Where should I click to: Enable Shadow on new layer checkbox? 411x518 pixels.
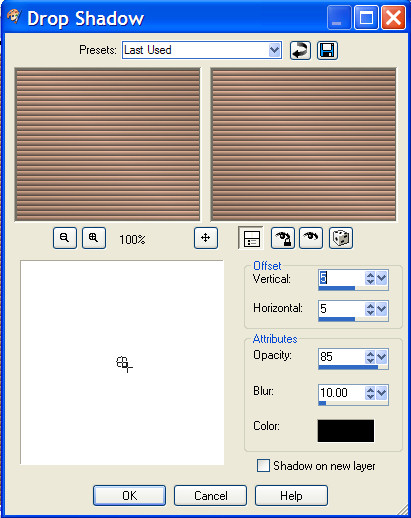point(263,466)
